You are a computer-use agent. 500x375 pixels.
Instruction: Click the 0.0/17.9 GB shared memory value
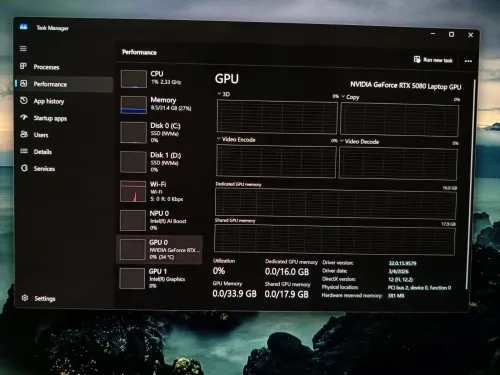(287, 294)
